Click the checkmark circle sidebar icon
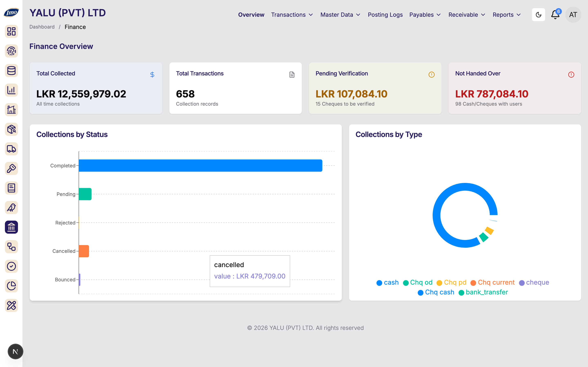 click(11, 266)
